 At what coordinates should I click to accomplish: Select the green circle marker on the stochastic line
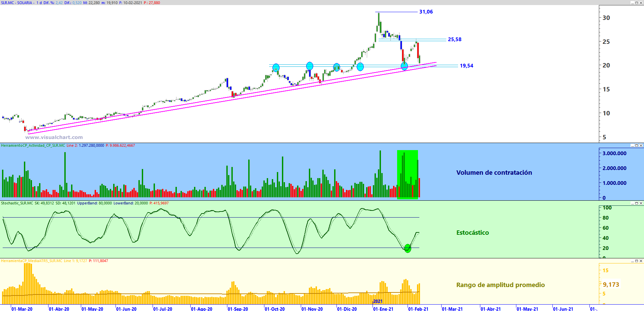[408, 249]
